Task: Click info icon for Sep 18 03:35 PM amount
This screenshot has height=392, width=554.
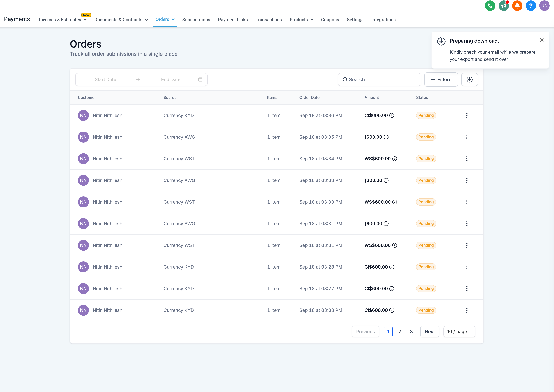Action: (x=386, y=137)
